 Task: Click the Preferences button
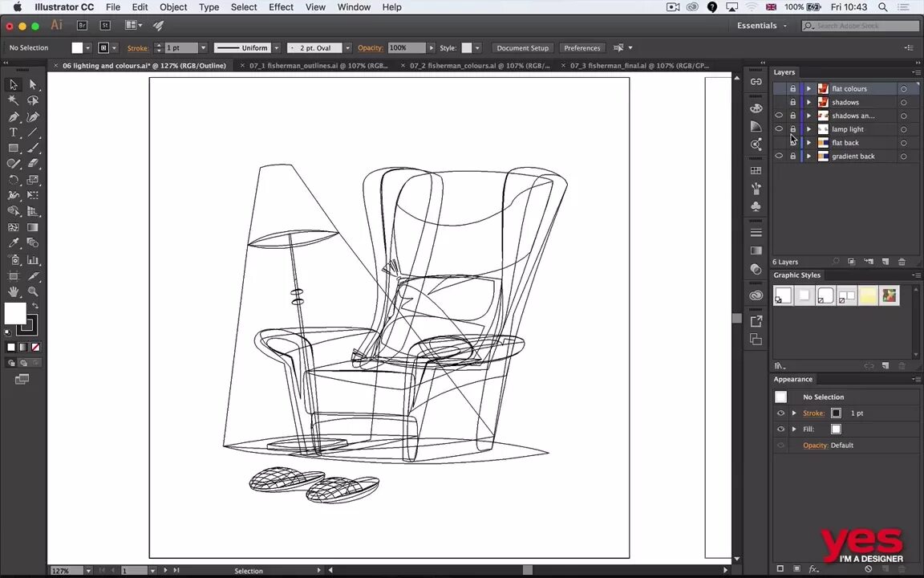(x=582, y=48)
